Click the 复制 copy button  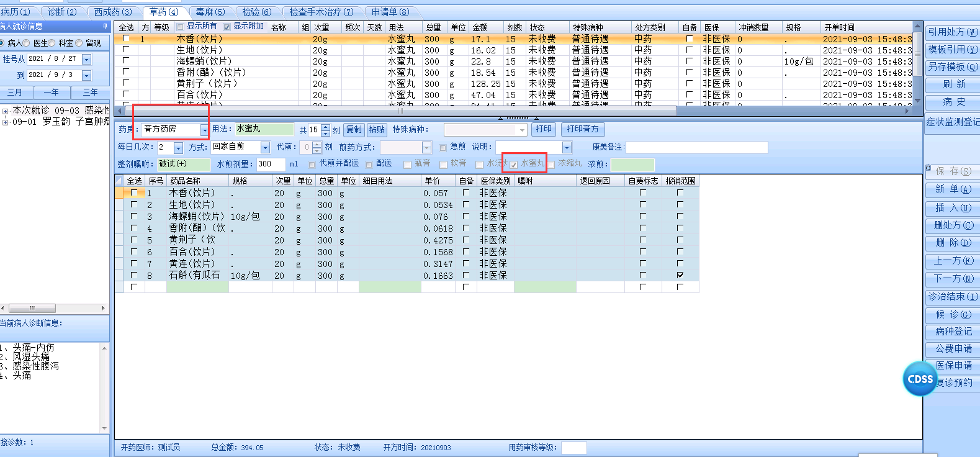point(354,130)
